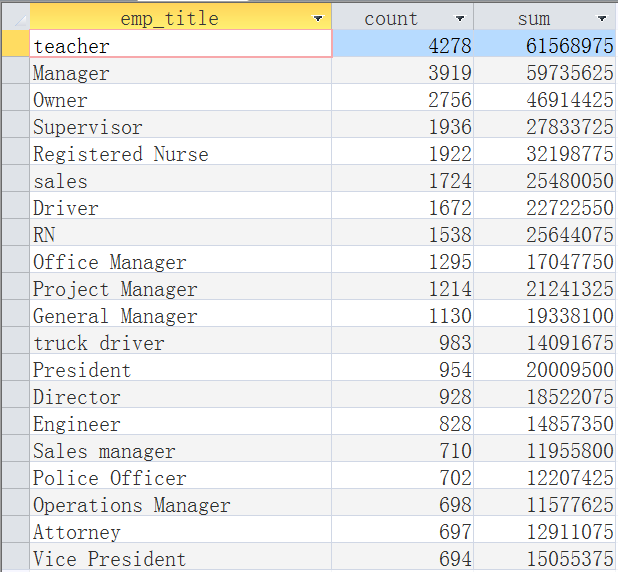Viewport: 618px width, 572px height.
Task: Click the sum value 61568975
Action: (x=570, y=46)
